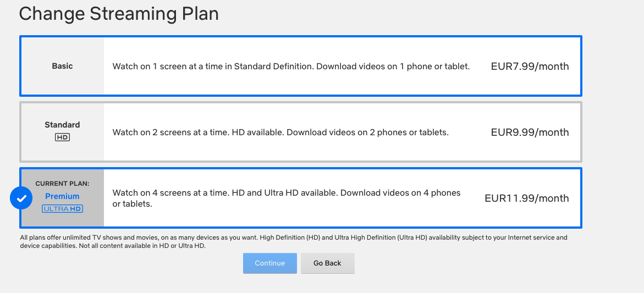Click the Basic plan description text

291,67
